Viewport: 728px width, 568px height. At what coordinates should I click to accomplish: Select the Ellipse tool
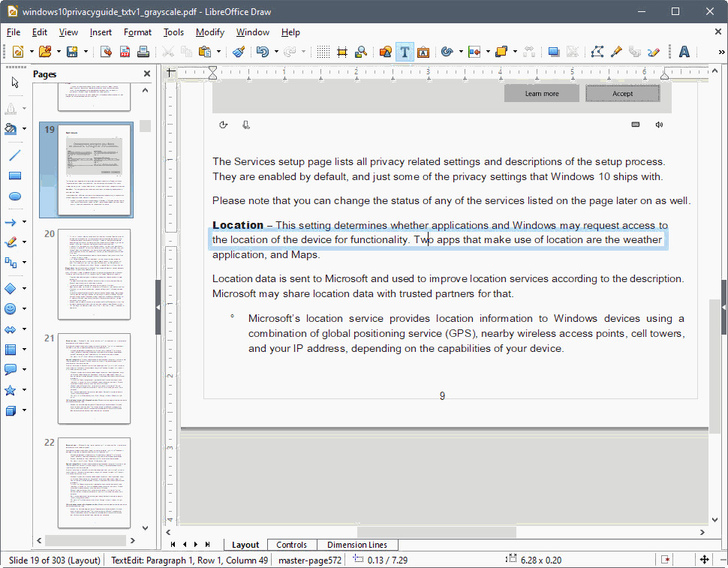pyautogui.click(x=15, y=196)
